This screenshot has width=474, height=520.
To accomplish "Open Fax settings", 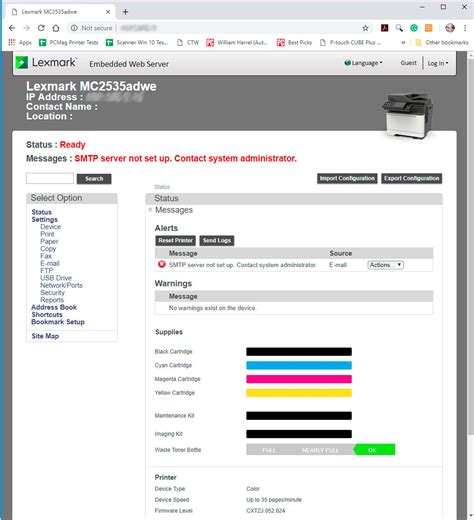I will pos(46,256).
